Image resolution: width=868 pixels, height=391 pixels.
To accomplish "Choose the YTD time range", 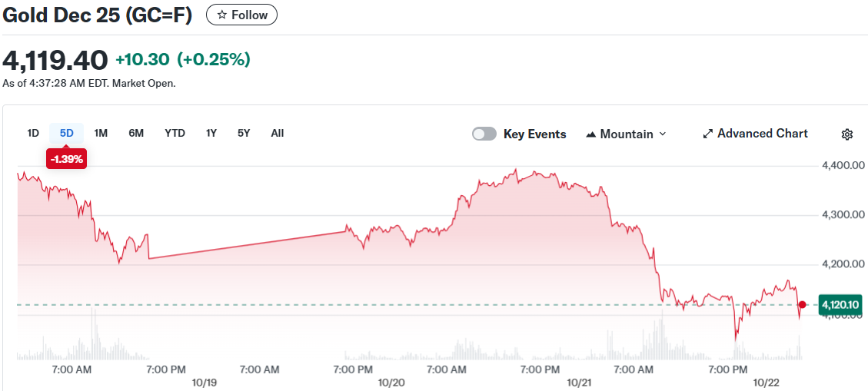I will (x=175, y=133).
